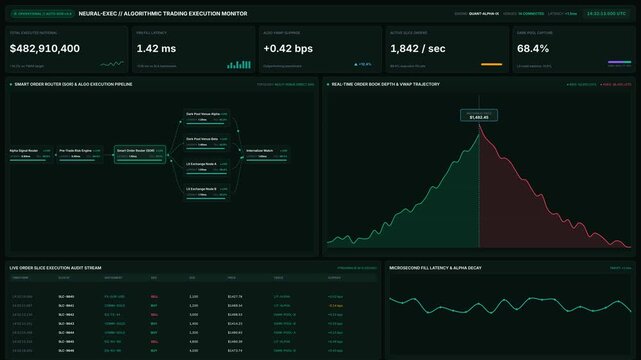
Task: Sort by the first Timestamp column header
Action: (20, 278)
